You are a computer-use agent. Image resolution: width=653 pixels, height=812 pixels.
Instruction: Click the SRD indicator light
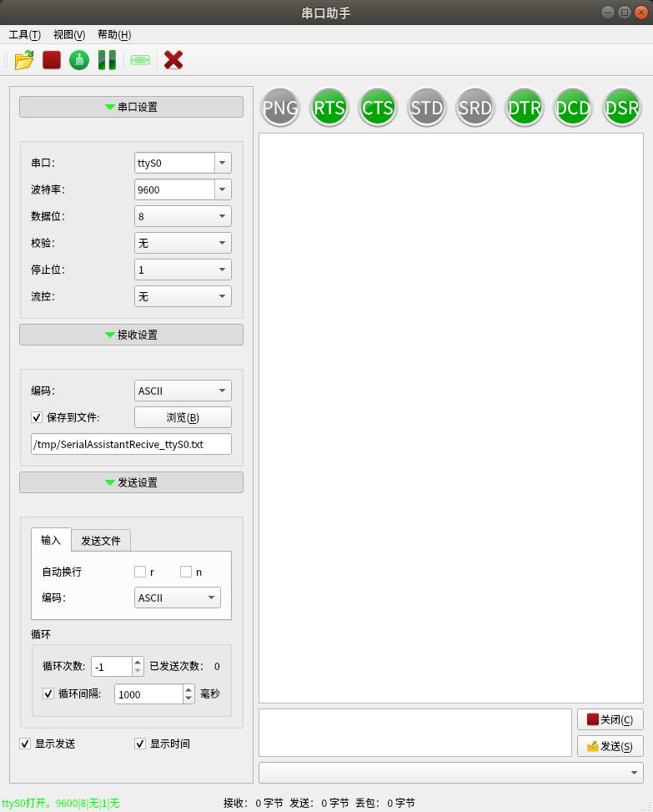475,107
